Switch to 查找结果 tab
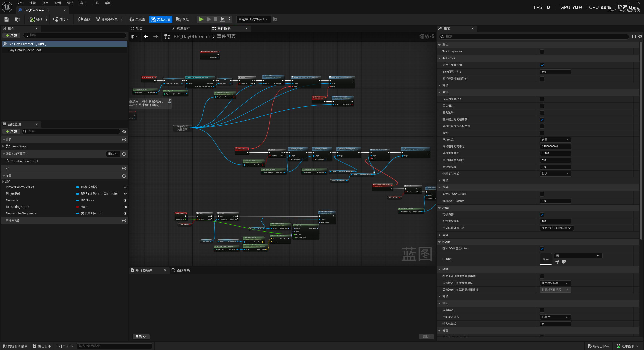Screen dimensions: 644x350 (x=181, y=270)
